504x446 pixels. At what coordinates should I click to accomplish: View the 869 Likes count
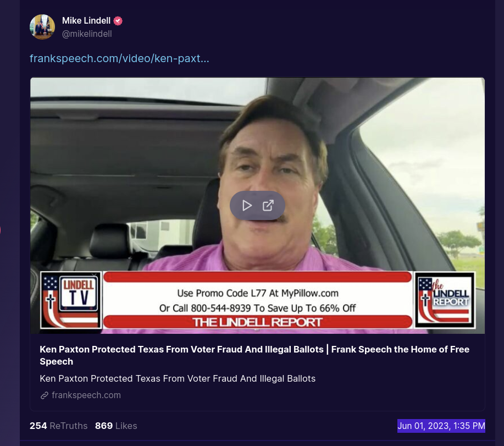116,426
